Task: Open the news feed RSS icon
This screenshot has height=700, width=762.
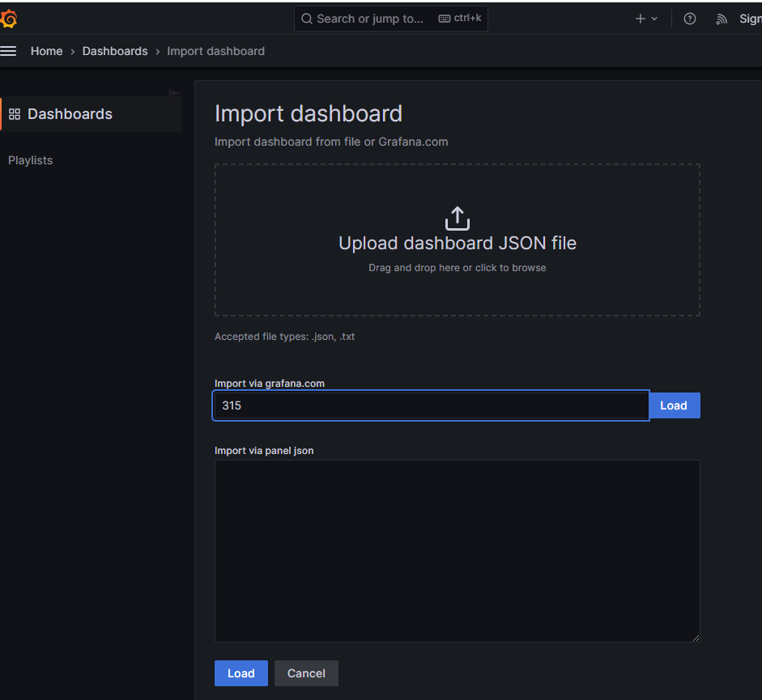Action: coord(722,19)
